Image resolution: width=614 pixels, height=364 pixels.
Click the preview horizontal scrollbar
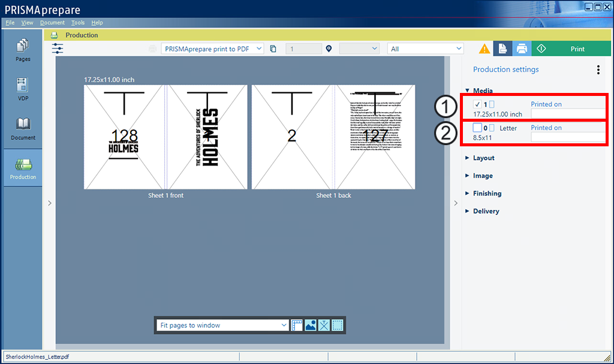[250, 347]
